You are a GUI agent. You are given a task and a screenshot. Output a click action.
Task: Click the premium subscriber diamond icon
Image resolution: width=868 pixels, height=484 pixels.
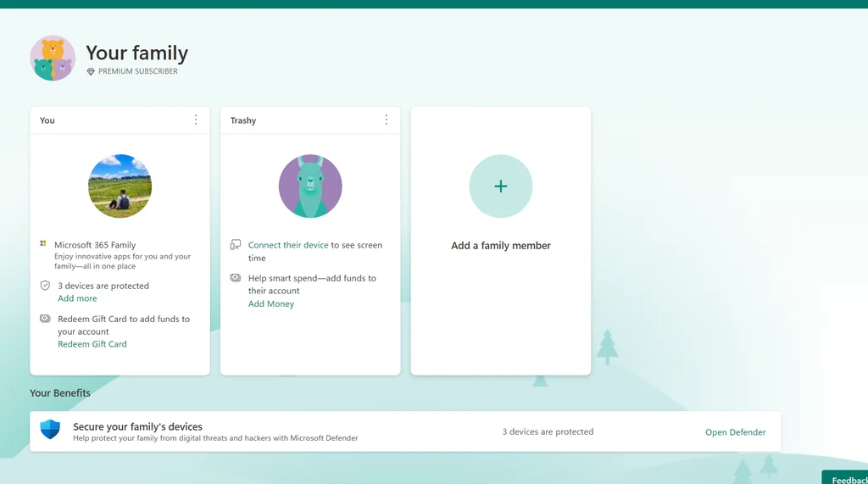(91, 71)
